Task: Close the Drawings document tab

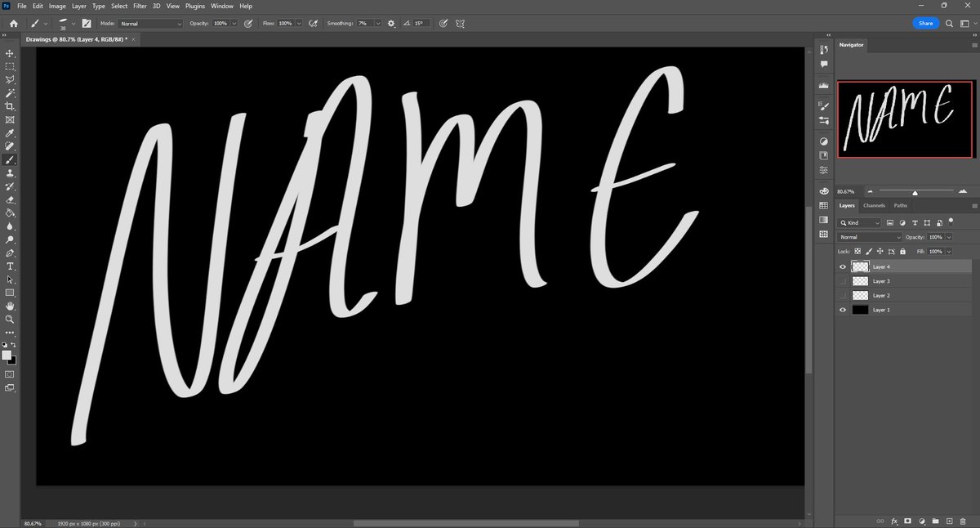Action: point(133,38)
